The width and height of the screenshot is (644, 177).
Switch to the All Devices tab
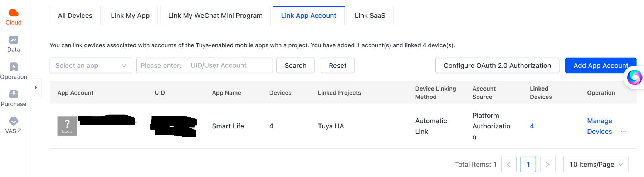point(75,16)
